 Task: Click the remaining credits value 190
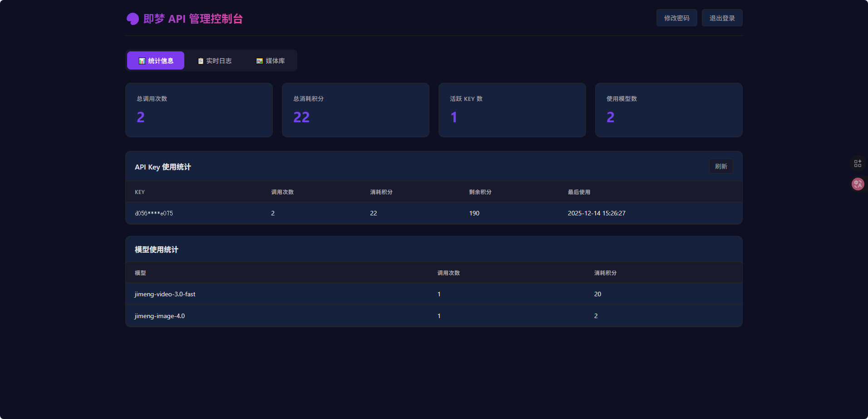point(474,213)
